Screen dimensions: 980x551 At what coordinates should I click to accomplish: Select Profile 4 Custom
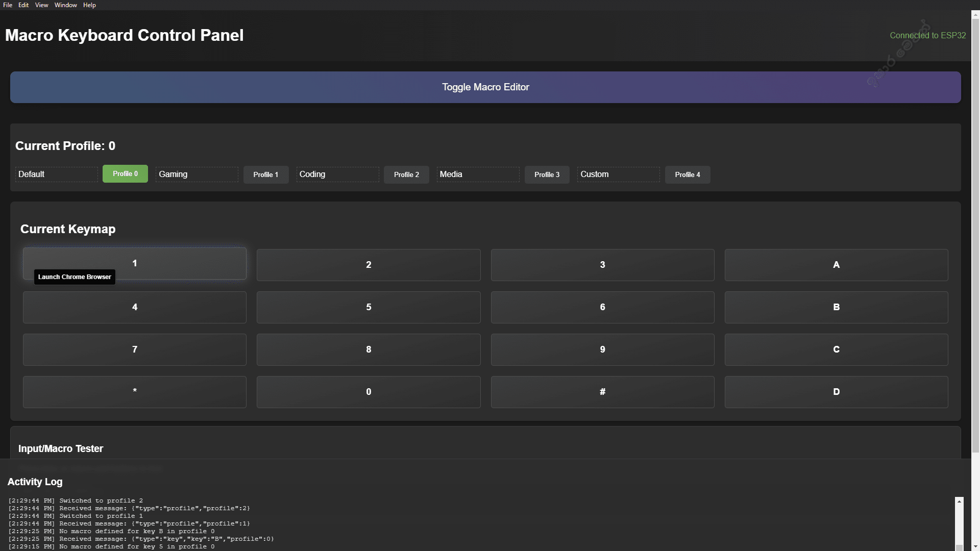(x=688, y=174)
